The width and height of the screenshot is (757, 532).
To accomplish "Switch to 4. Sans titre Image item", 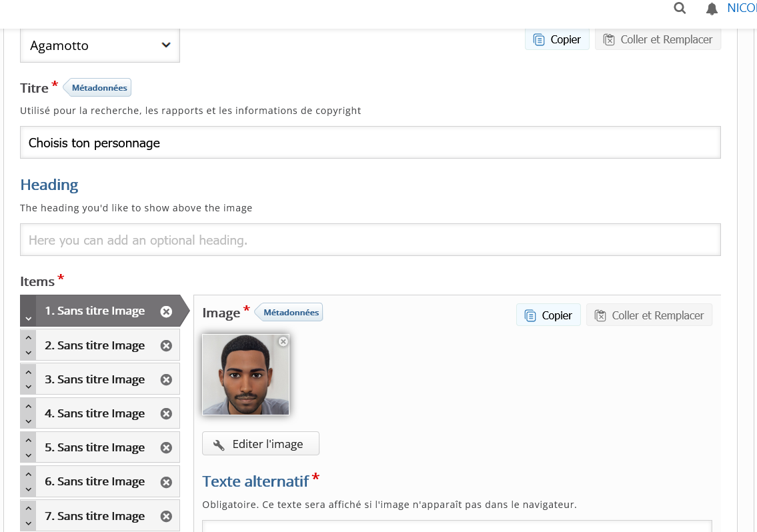I will point(95,413).
